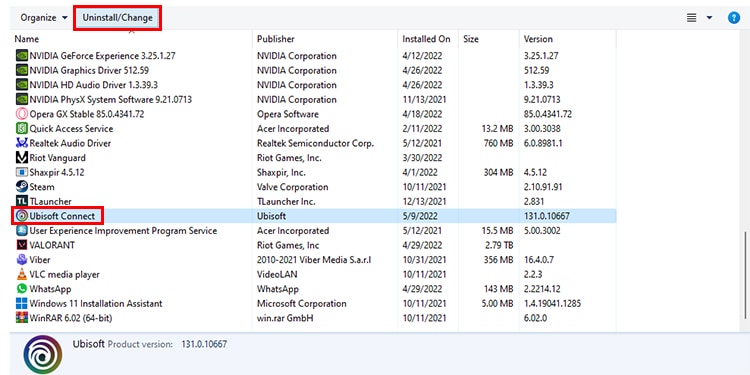Click the Windows 11 Installation Assistant icon
750x375 pixels.
coord(22,304)
